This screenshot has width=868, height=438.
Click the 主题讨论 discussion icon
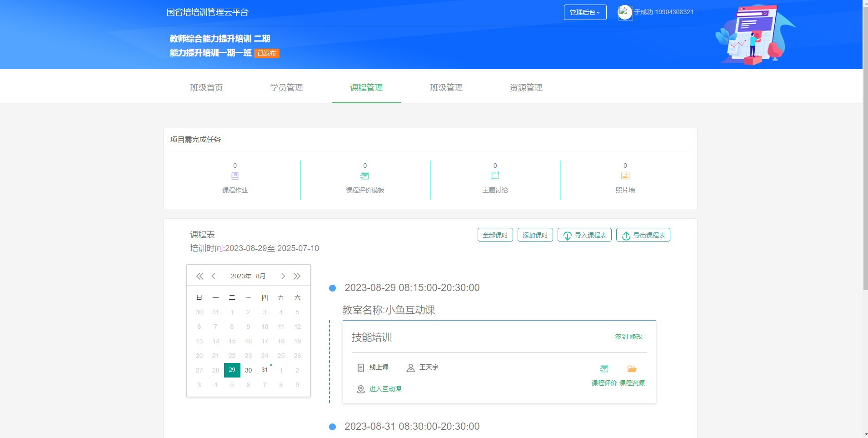point(495,176)
